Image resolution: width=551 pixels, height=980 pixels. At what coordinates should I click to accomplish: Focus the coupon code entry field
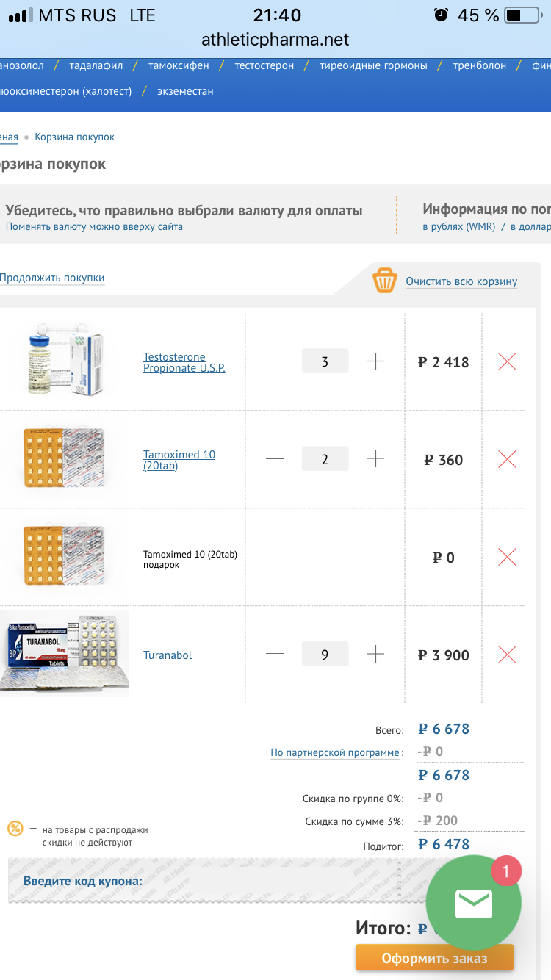(279, 880)
